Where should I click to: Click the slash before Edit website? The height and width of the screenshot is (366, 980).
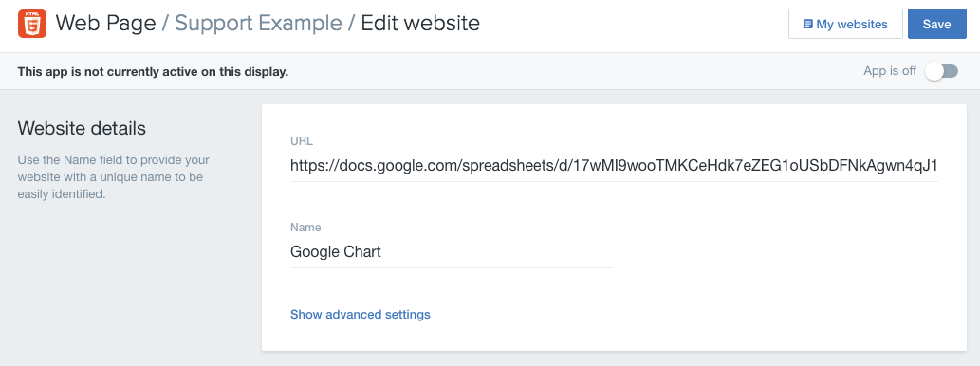click(x=351, y=24)
